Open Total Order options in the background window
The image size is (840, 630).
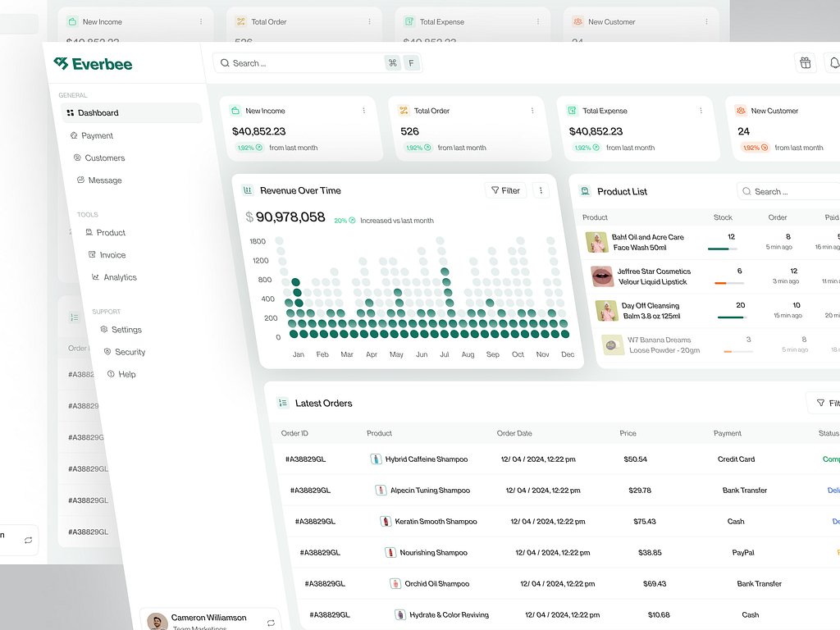[369, 21]
